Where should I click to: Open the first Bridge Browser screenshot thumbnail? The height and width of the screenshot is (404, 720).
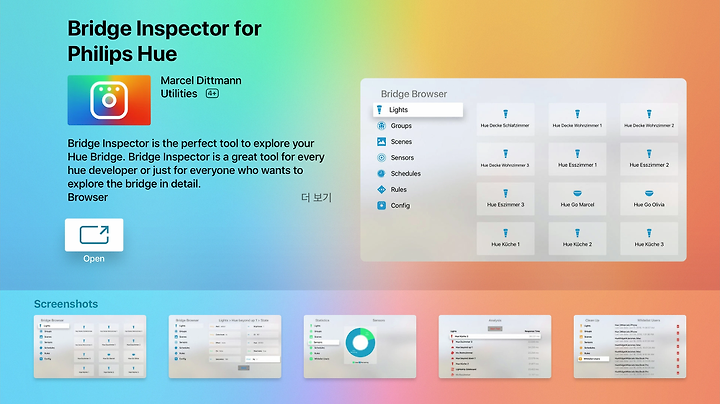(x=90, y=347)
